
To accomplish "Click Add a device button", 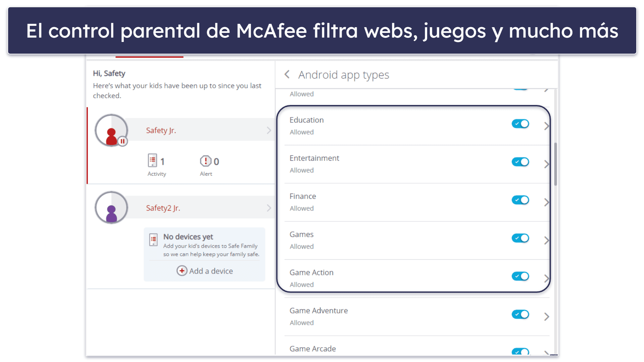I will click(x=205, y=271).
